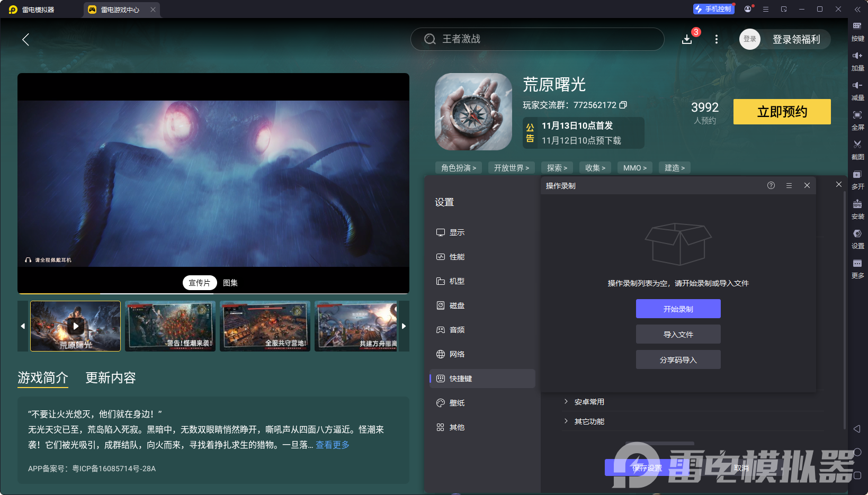Select the 显示 display settings category
The width and height of the screenshot is (868, 495).
[457, 232]
